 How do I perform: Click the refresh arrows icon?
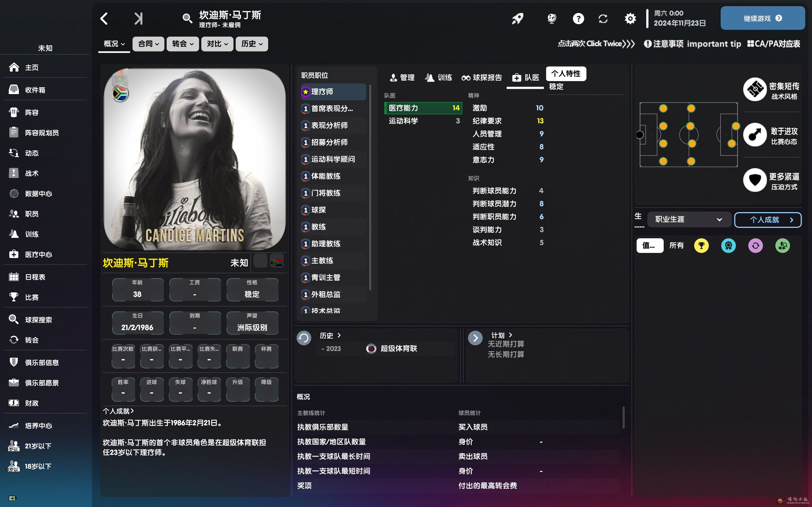[603, 18]
